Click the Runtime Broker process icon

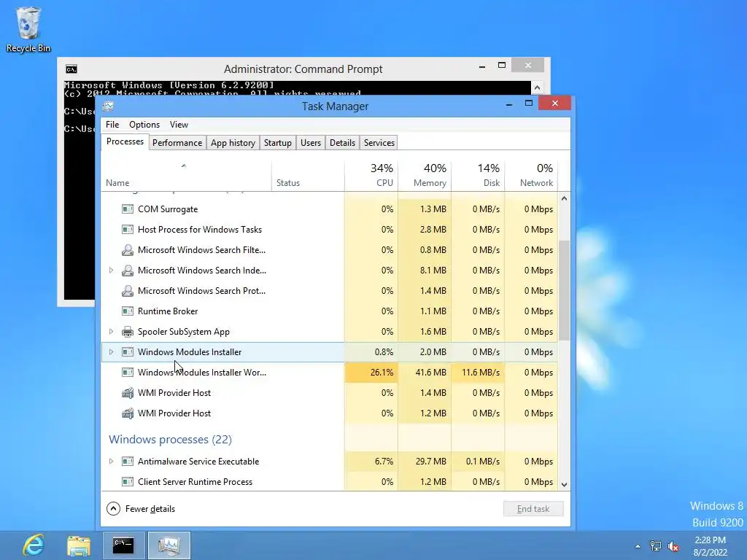point(127,311)
